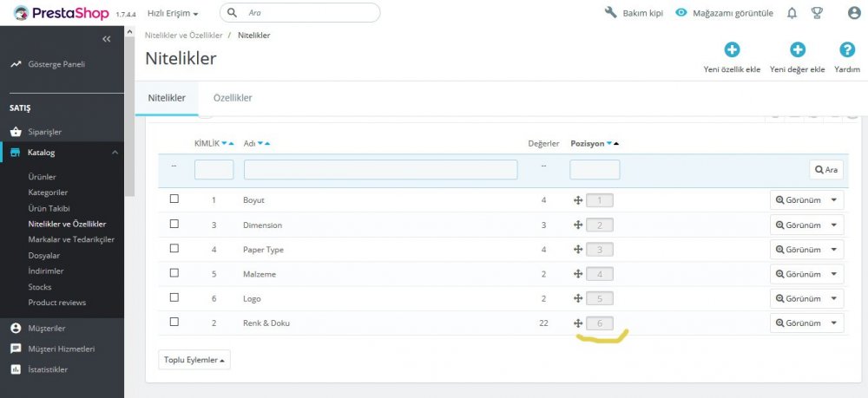Open the Hızlı Erişim dropdown
Image resolution: width=868 pixels, height=398 pixels.
point(173,13)
